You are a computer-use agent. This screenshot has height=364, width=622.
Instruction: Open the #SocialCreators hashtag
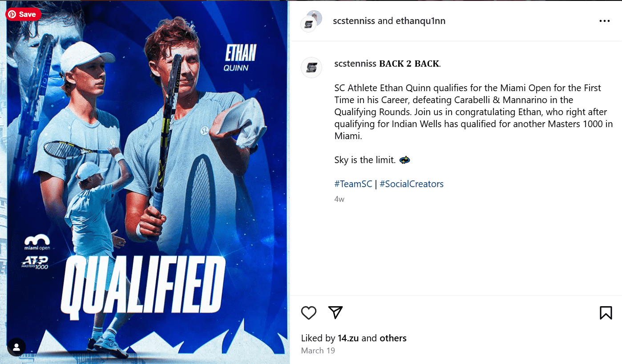[412, 184]
